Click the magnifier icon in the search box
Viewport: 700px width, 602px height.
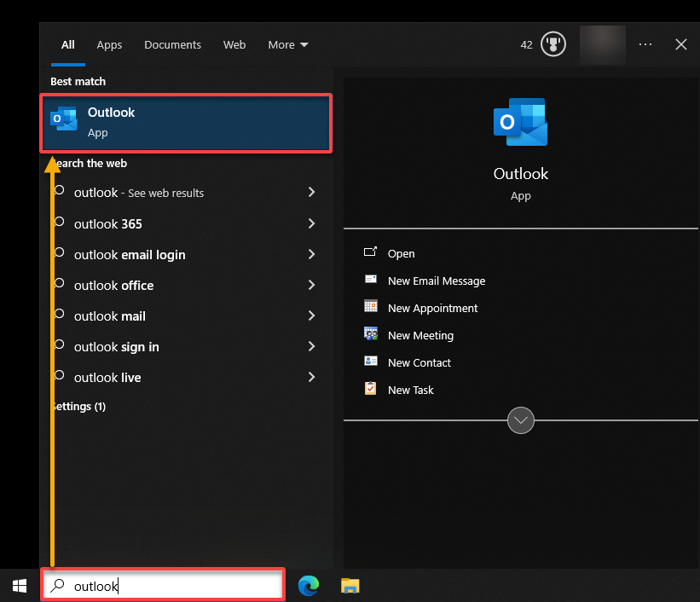(58, 585)
